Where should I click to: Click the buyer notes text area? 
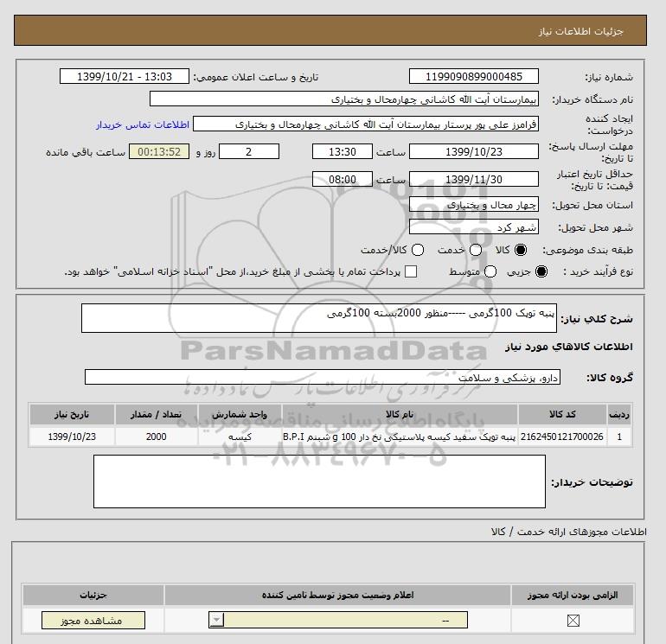coord(319,481)
